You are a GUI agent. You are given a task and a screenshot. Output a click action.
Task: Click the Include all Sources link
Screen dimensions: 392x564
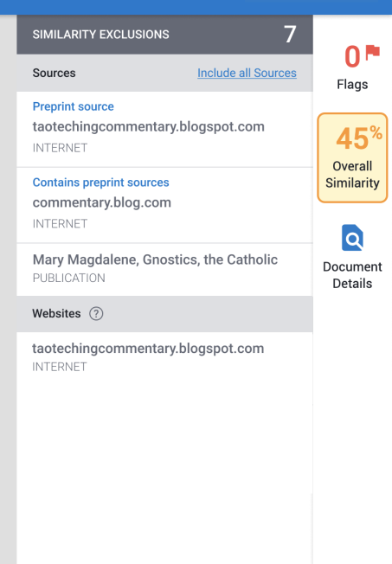point(247,73)
